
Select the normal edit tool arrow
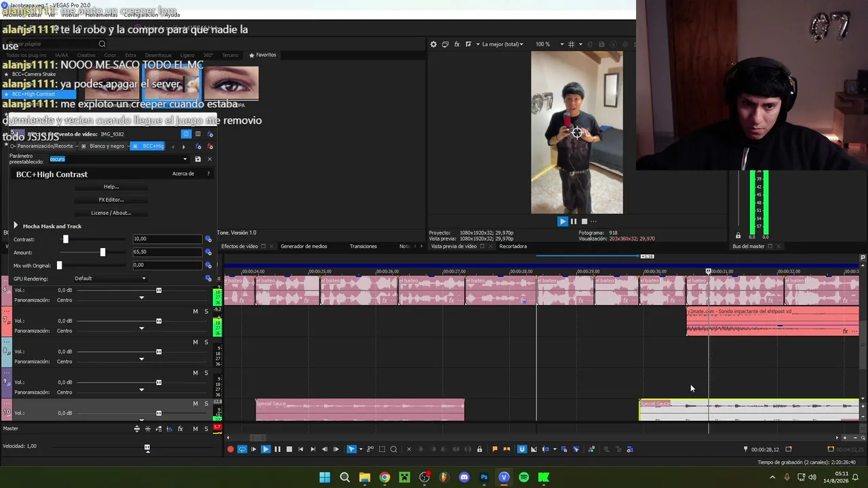pyautogui.click(x=351, y=449)
